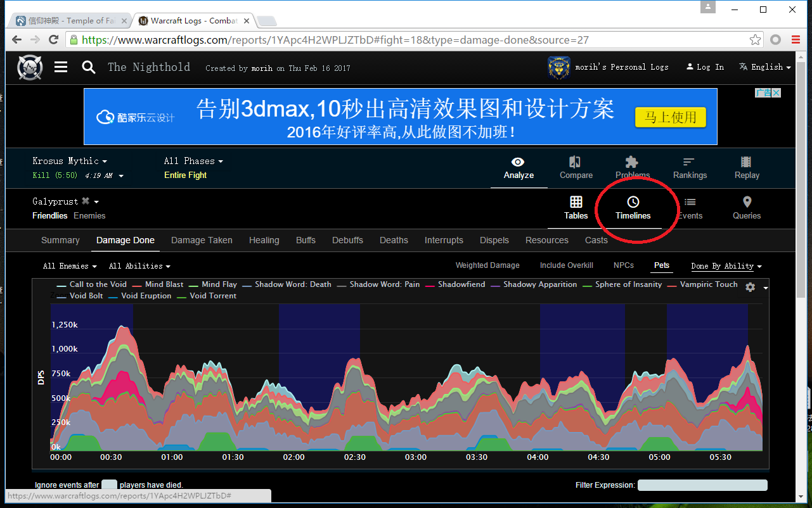
Task: Click the Log In link
Action: click(705, 67)
